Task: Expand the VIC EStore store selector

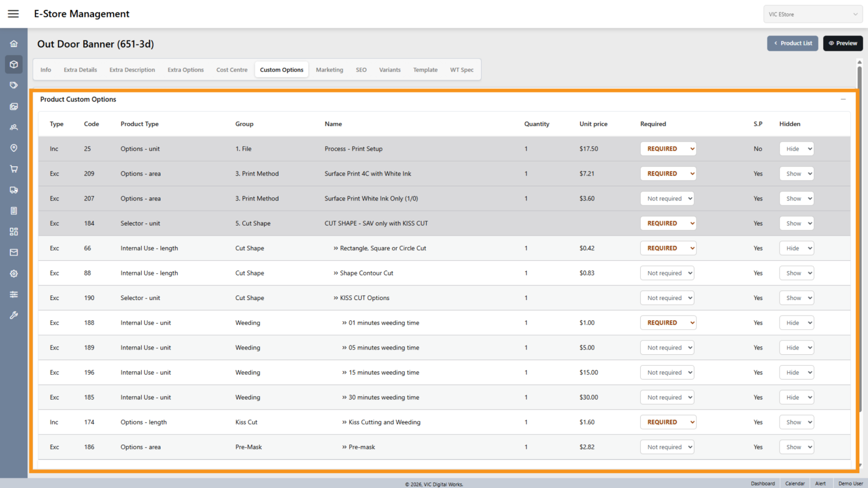Action: pyautogui.click(x=813, y=14)
